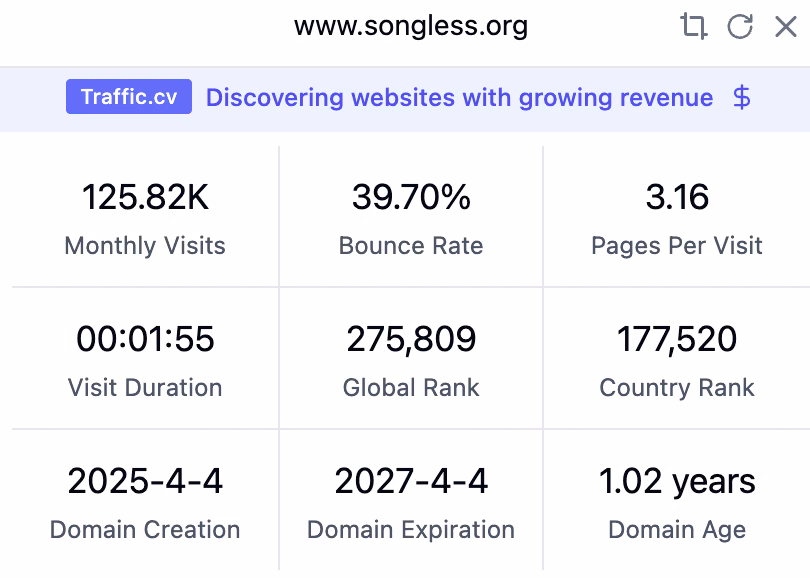810x578 pixels.
Task: Click the 125.82K monthly visits value
Action: click(145, 197)
